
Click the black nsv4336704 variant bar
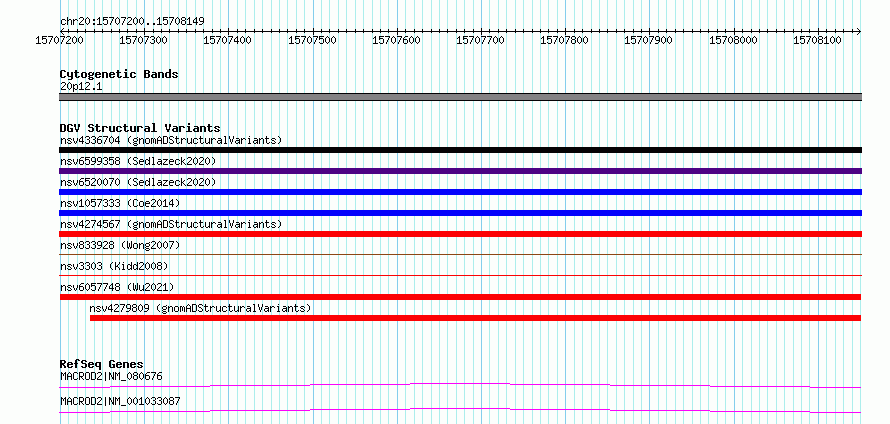coord(460,150)
